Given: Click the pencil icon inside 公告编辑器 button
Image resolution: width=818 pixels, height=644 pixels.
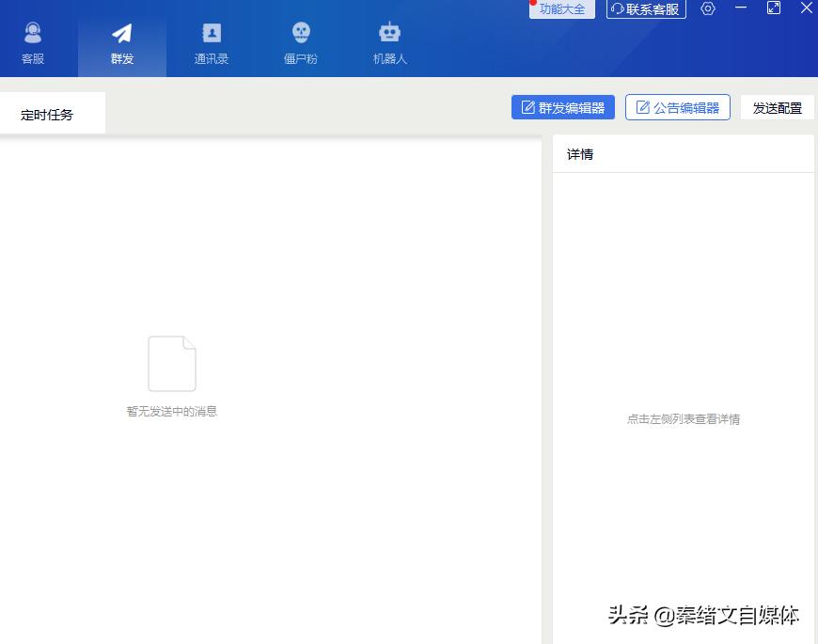Looking at the screenshot, I should click(644, 106).
